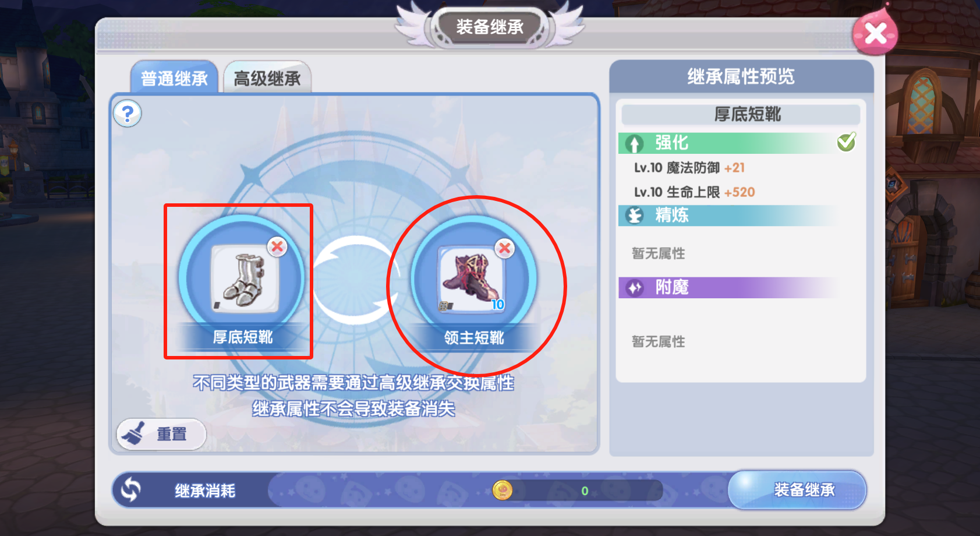This screenshot has width=980, height=536.
Task: Remove 厚底短靴 using its red X
Action: tap(277, 246)
